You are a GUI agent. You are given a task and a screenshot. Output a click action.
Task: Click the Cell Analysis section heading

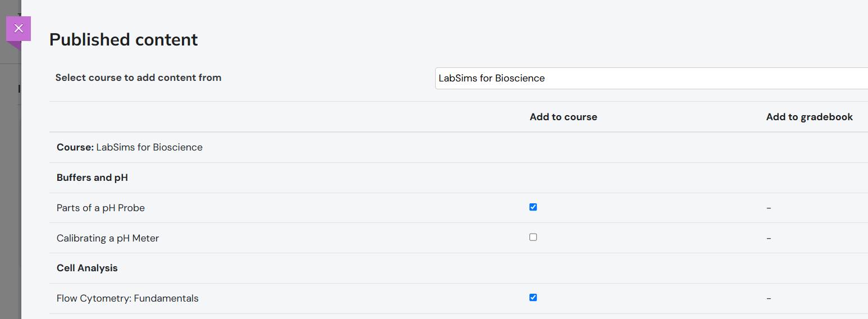[x=87, y=268]
